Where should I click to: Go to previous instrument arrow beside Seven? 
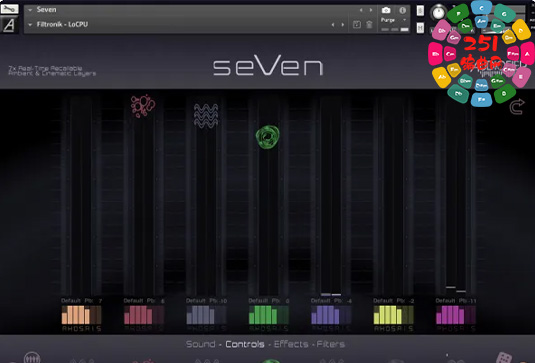(x=361, y=10)
